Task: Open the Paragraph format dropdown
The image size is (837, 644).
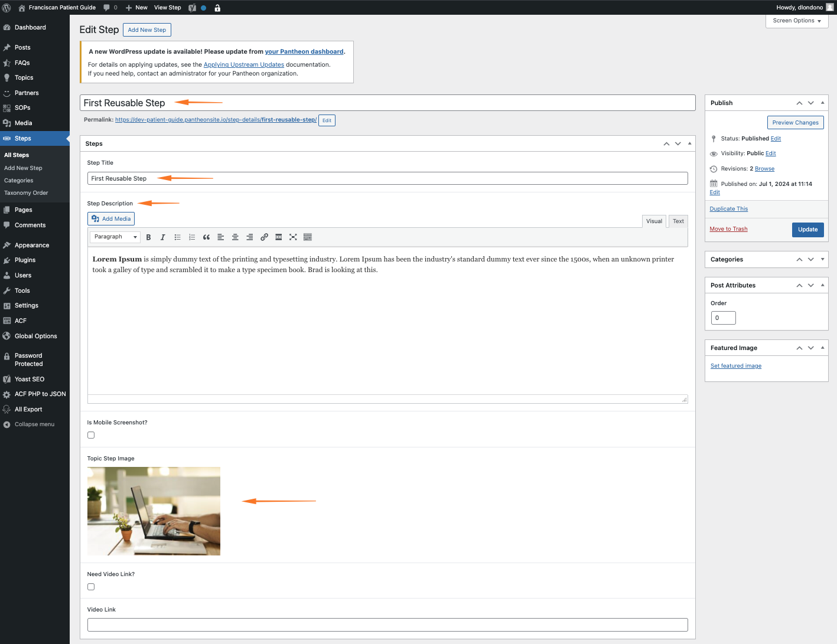Action: tap(115, 237)
